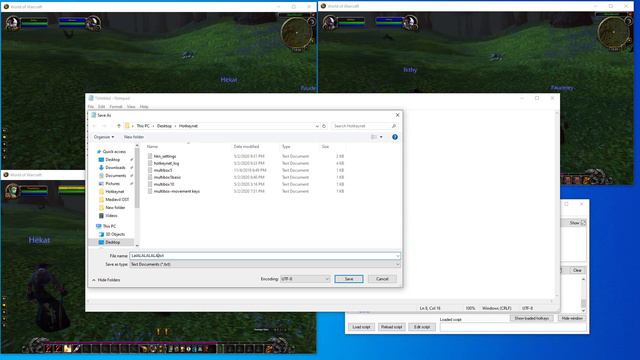Viewport: 640px width, 360px height.
Task: Open the Edit menu in Notepad
Action: point(101,107)
